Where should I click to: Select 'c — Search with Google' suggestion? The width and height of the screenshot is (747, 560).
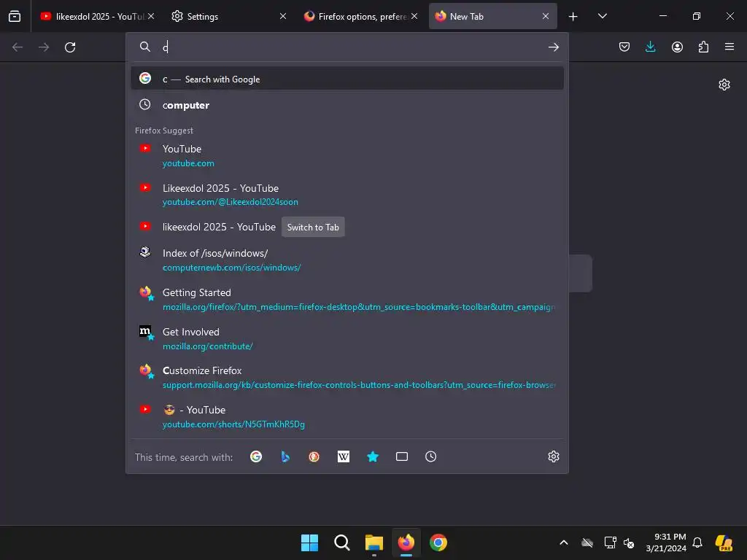347,79
